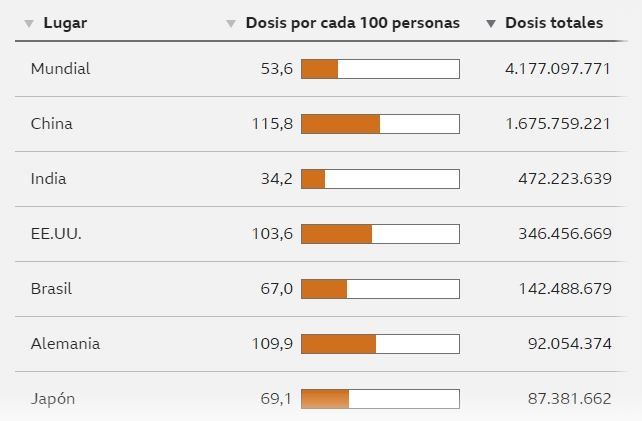Sort table by Lugar column header

point(65,23)
